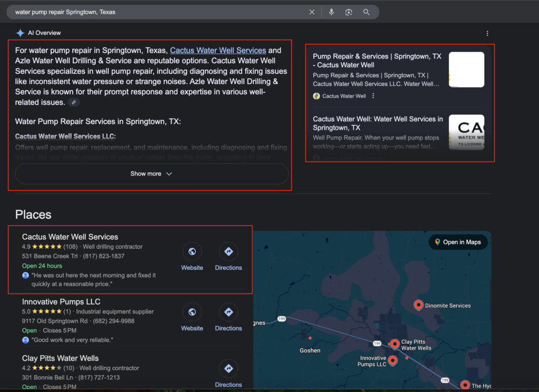Open the Cactus Water Well Services hyperlink
Screen dimensions: 539x392
click(218, 50)
